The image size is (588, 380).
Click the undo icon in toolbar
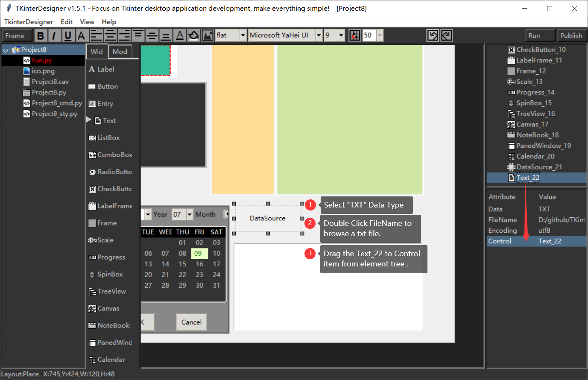[433, 35]
